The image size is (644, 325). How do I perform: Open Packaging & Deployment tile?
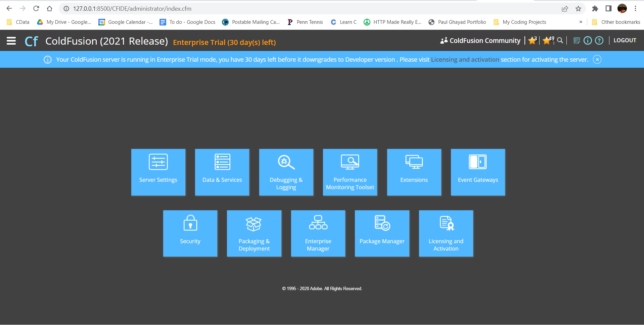click(x=254, y=233)
